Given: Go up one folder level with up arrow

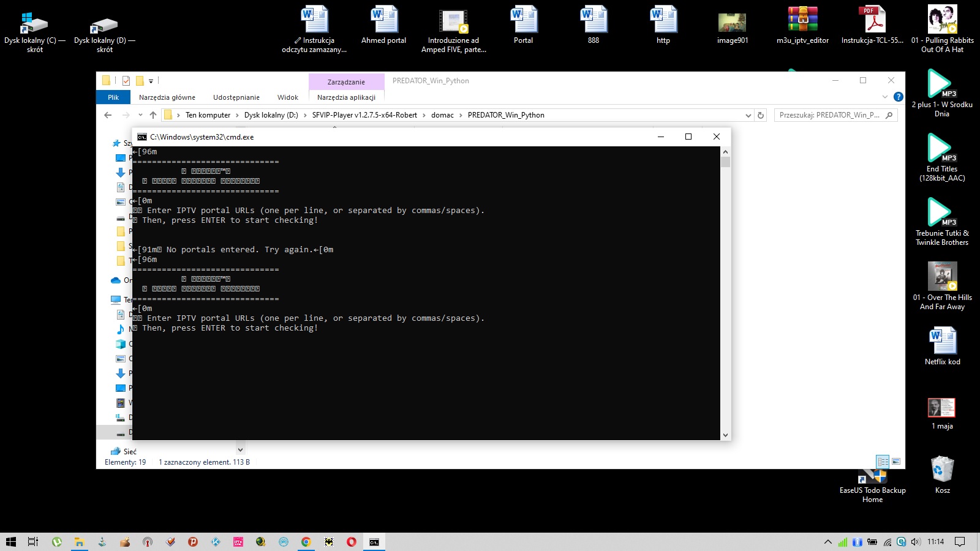Looking at the screenshot, I should tap(153, 115).
